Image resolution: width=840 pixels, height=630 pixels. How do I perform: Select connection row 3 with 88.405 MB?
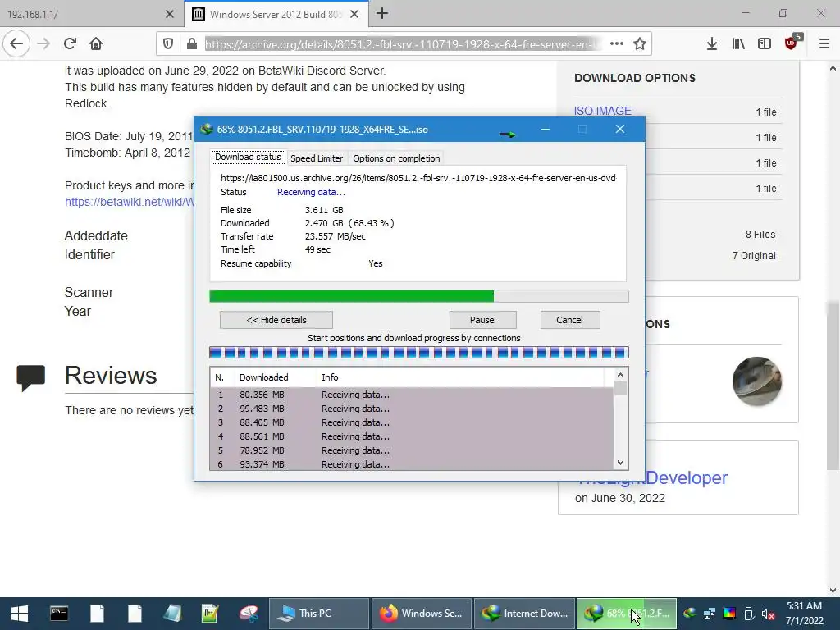point(412,422)
